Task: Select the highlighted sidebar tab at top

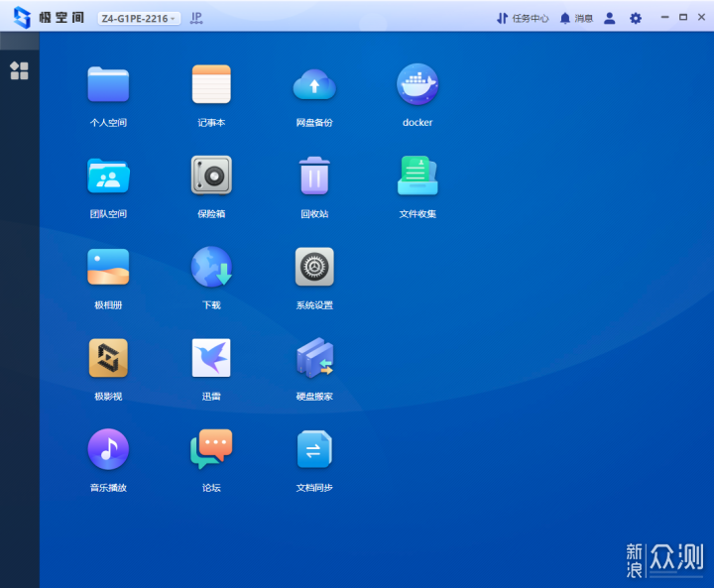Action: [19, 41]
